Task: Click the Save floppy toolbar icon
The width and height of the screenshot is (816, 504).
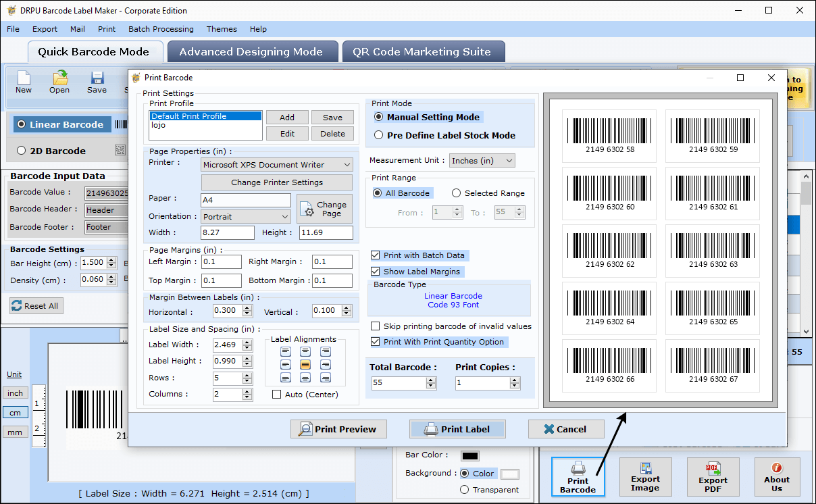Action: coord(97,82)
